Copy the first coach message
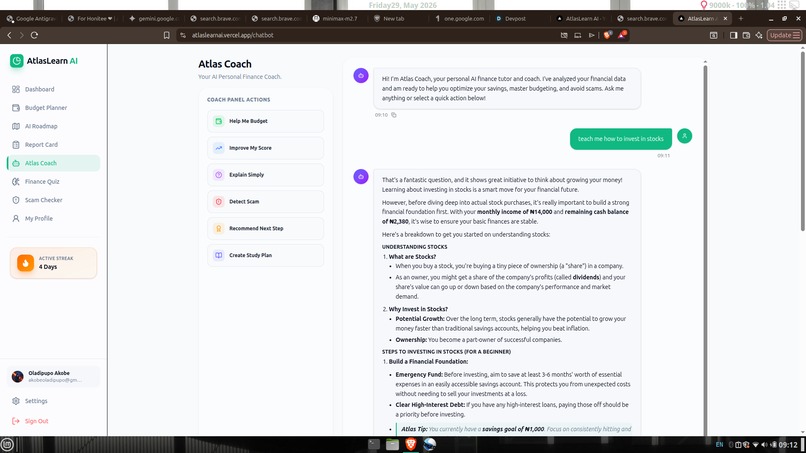 394,115
